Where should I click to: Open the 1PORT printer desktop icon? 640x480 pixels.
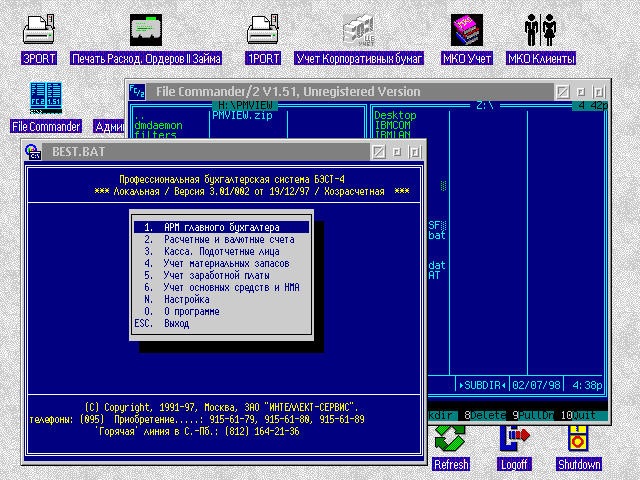[263, 29]
